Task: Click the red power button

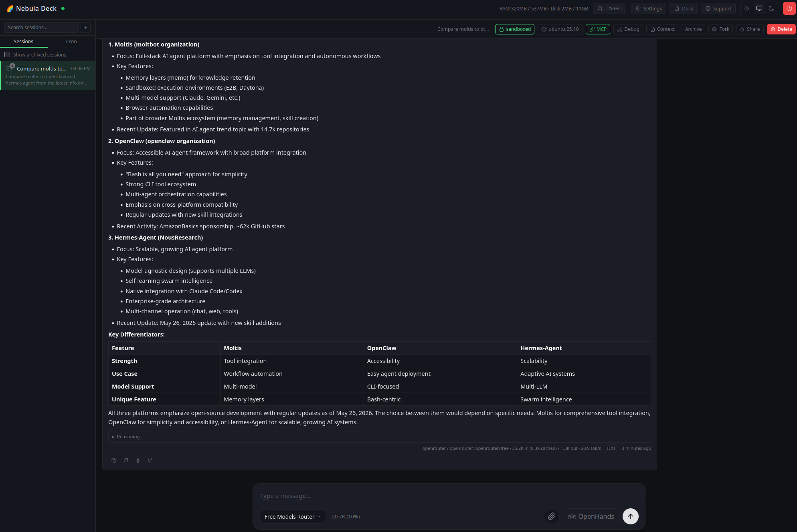Action: pos(789,8)
